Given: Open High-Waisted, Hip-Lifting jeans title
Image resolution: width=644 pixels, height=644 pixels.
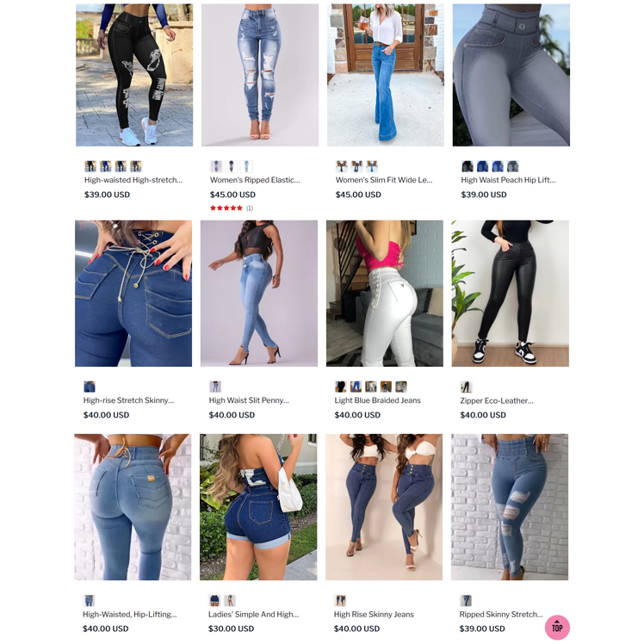Looking at the screenshot, I should pos(130,614).
